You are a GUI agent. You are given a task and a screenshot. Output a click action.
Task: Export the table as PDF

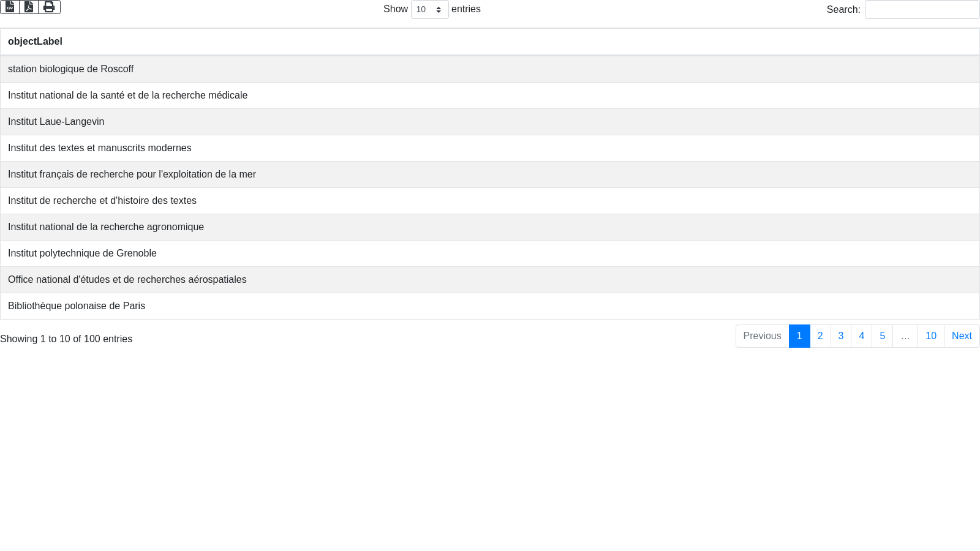pos(29,7)
